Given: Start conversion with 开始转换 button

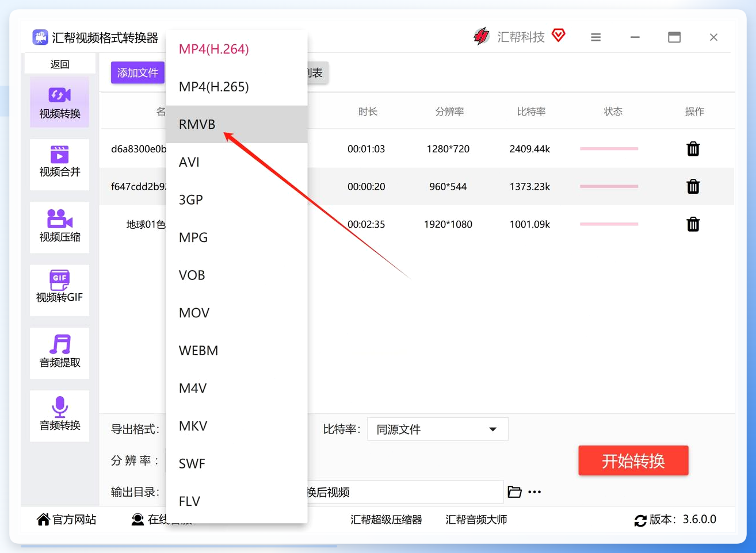Looking at the screenshot, I should [633, 460].
